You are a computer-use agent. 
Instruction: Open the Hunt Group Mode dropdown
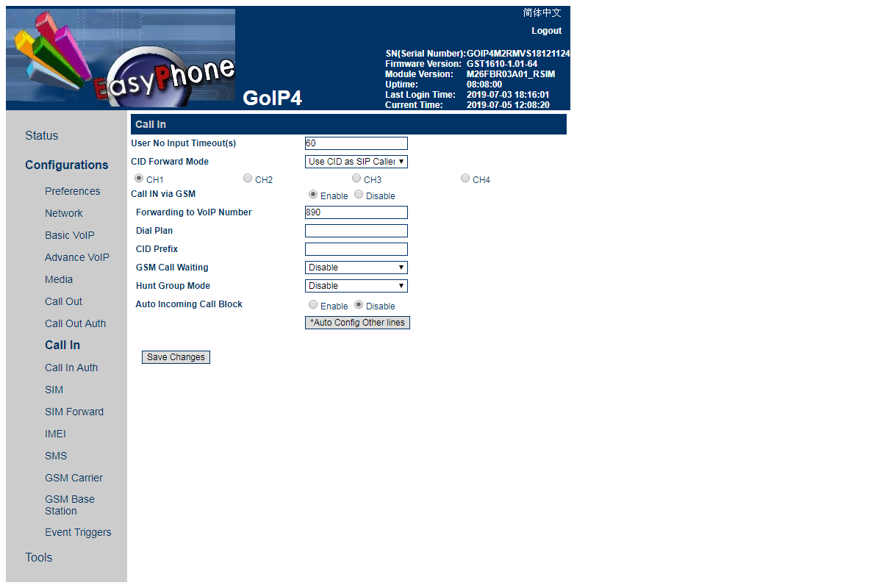[356, 286]
